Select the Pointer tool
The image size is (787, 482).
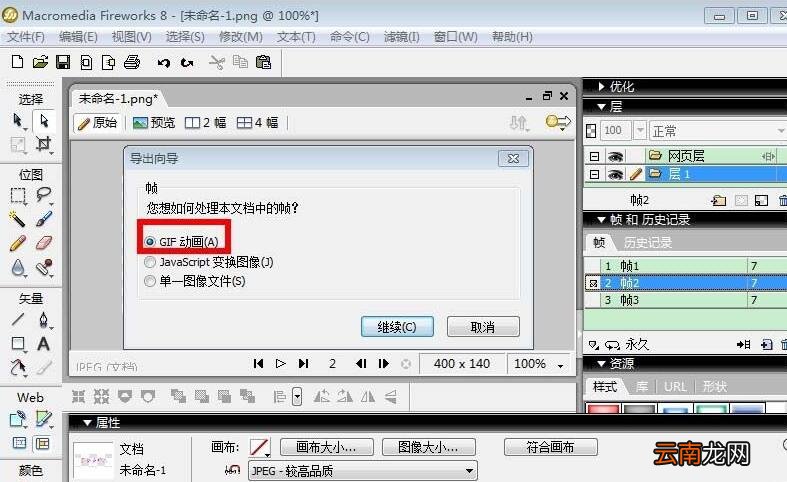[x=18, y=120]
